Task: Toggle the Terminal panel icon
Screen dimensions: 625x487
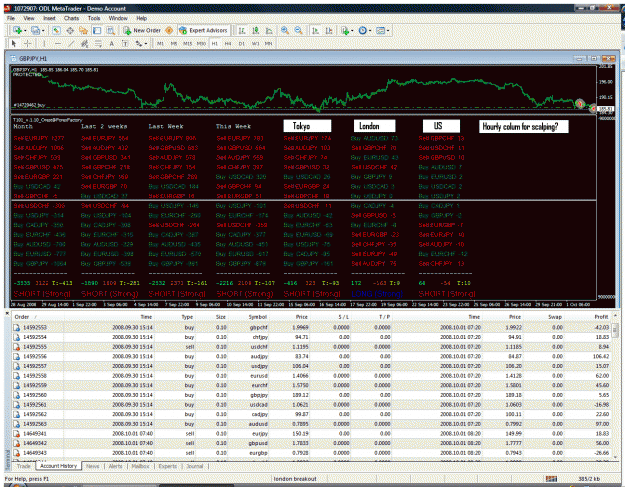Action: click(x=97, y=30)
